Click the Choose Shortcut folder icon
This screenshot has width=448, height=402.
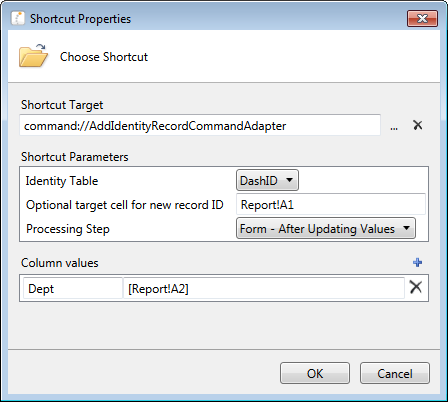click(x=33, y=56)
